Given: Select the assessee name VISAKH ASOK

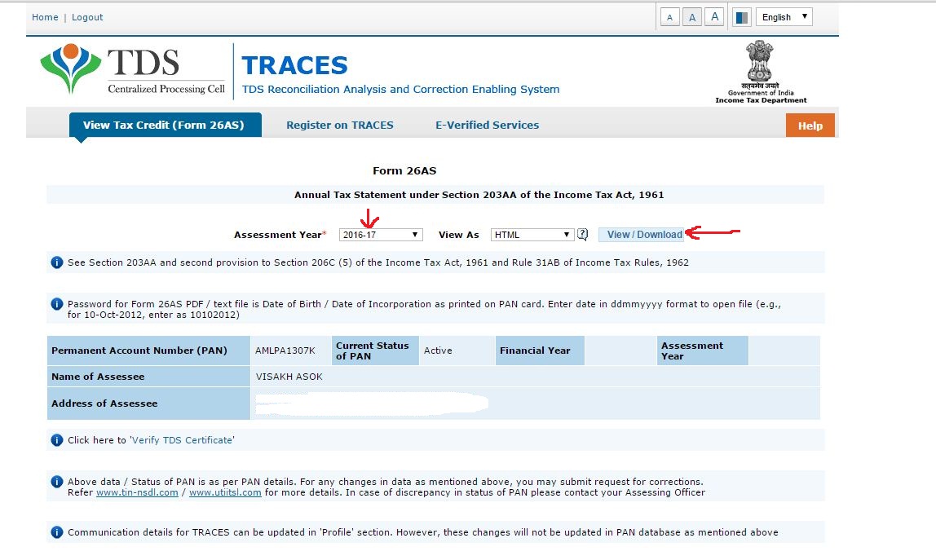Looking at the screenshot, I should 289,377.
